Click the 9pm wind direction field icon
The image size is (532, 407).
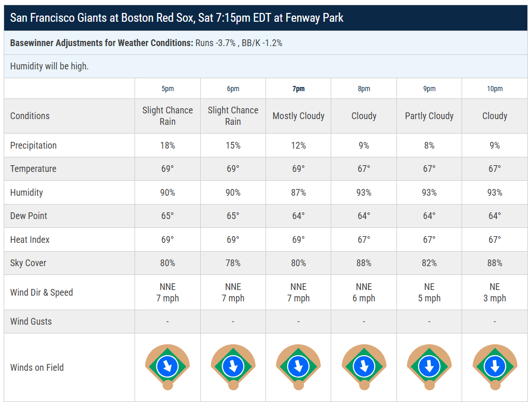point(430,367)
